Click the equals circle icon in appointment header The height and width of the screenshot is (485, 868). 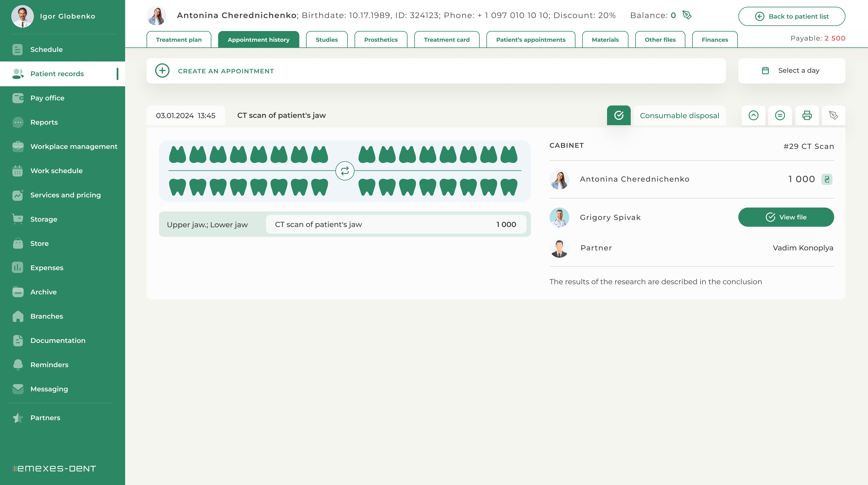(x=780, y=116)
